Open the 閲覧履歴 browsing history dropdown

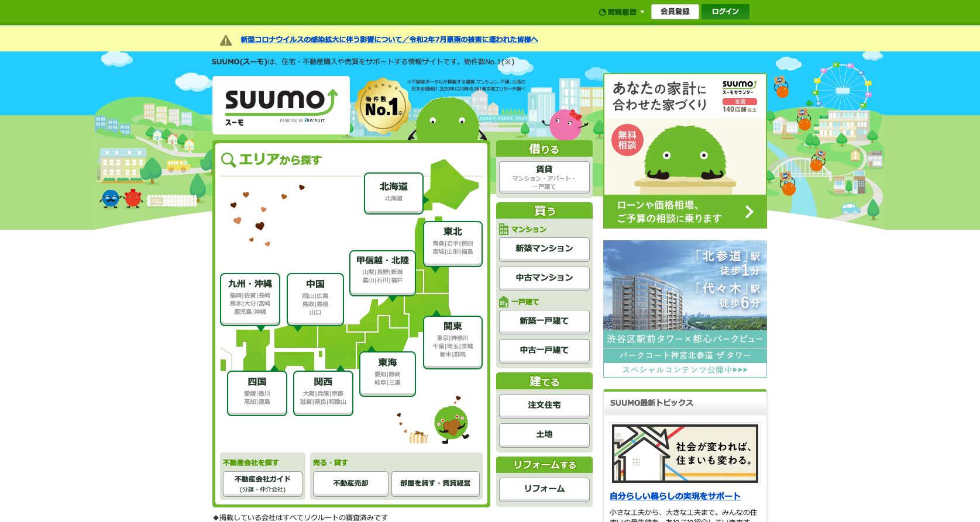coord(621,12)
